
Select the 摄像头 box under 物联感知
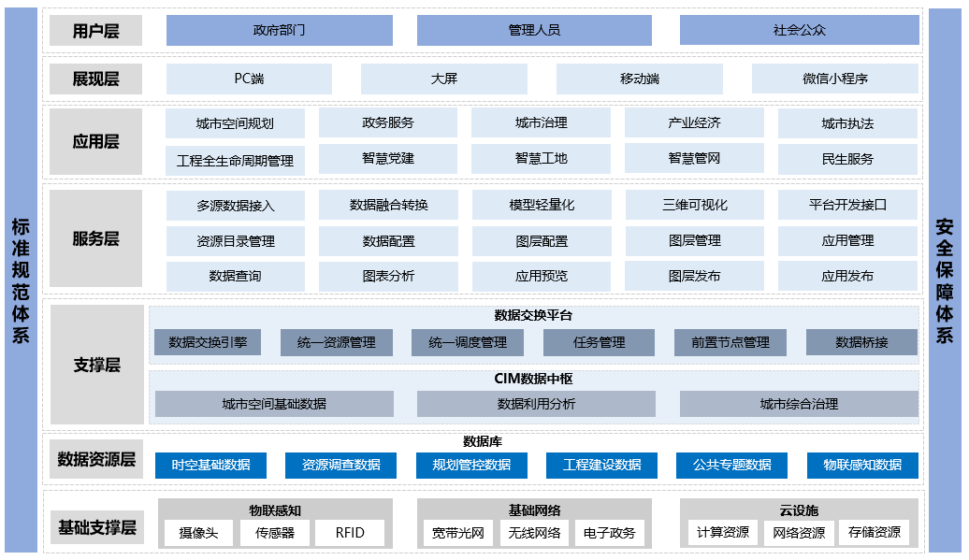coord(198,533)
